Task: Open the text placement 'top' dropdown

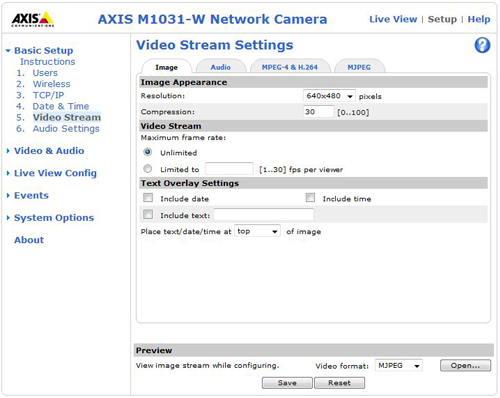Action: pos(257,231)
